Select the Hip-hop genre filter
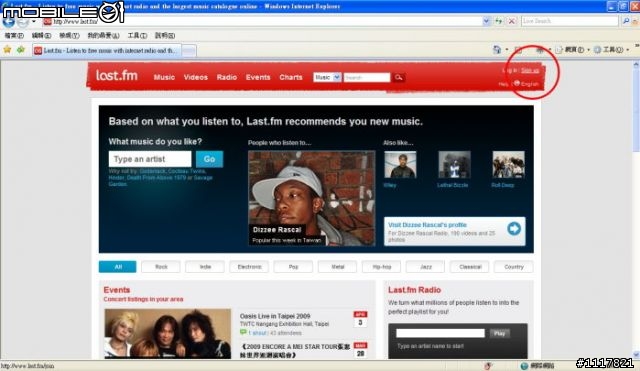Viewport: 640px width, 371px height. 381,267
